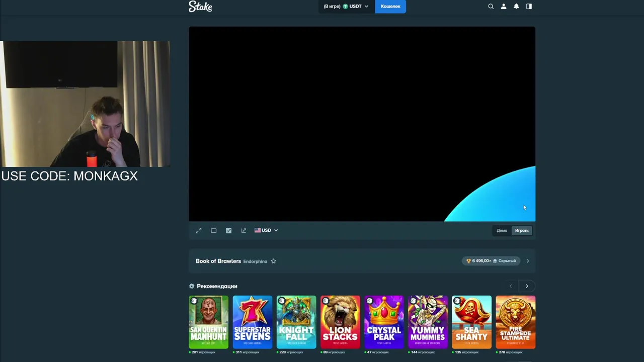Open San Quentin Manhunt game thumbnail
The width and height of the screenshot is (644, 362).
[208, 322]
